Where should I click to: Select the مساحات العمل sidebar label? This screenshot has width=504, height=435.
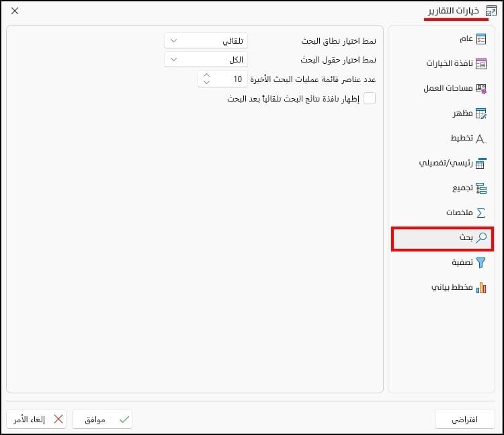[448, 88]
